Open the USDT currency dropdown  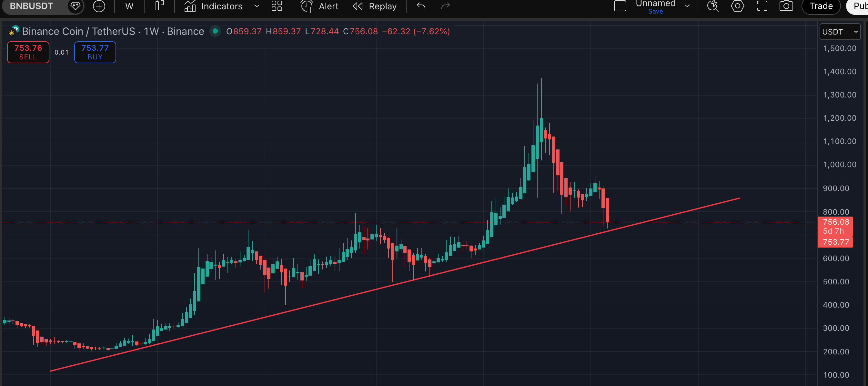click(x=840, y=32)
